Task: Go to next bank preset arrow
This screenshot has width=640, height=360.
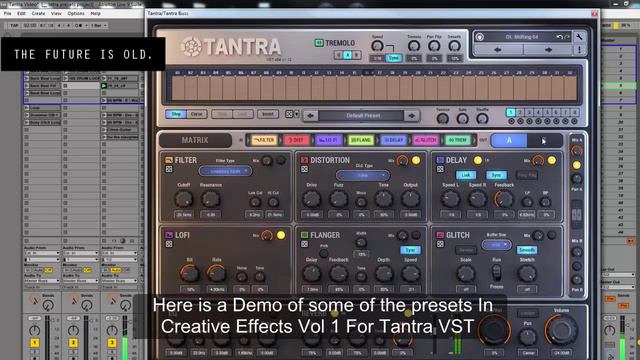Action: pyautogui.click(x=548, y=50)
